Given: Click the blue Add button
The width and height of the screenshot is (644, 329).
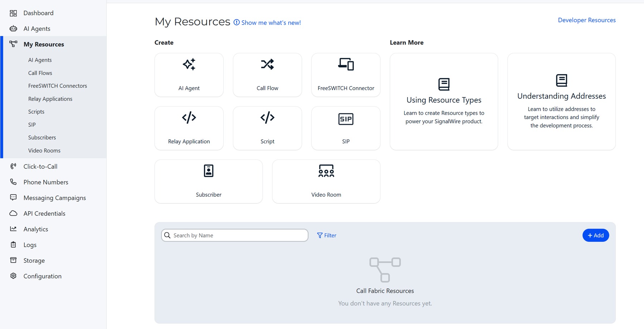Looking at the screenshot, I should pos(596,235).
